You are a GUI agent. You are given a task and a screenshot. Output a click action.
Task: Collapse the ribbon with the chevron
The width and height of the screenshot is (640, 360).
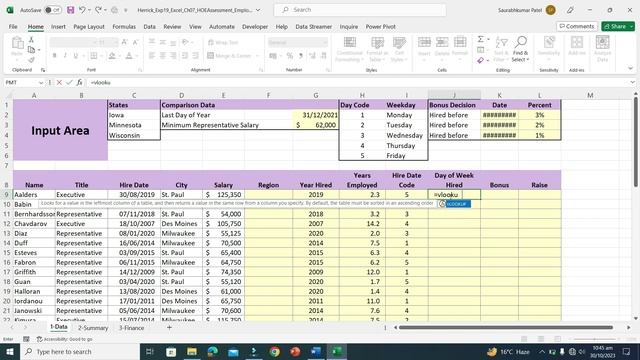(x=630, y=69)
